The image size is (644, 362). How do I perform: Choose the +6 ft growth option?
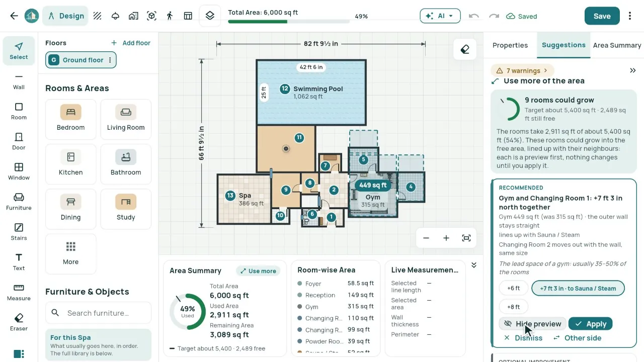(513, 288)
